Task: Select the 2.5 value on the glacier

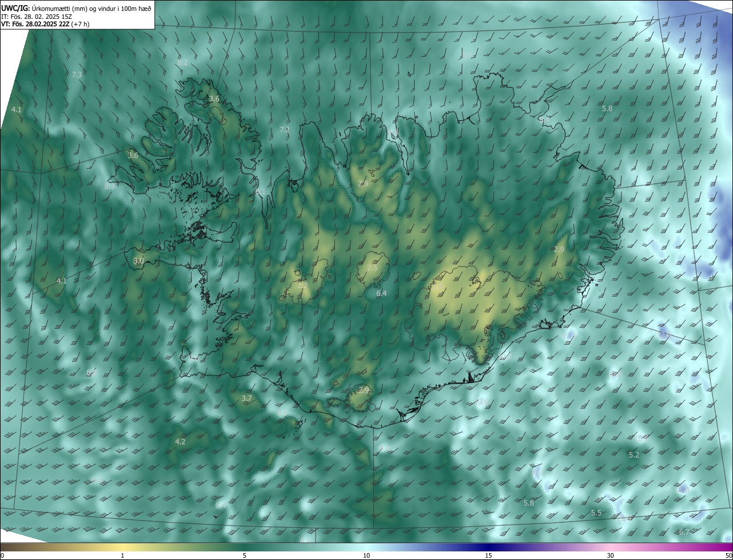Action: coord(372,268)
